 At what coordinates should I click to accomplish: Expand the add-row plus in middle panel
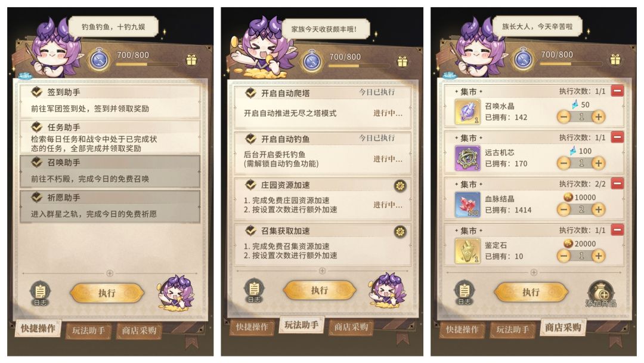click(323, 271)
